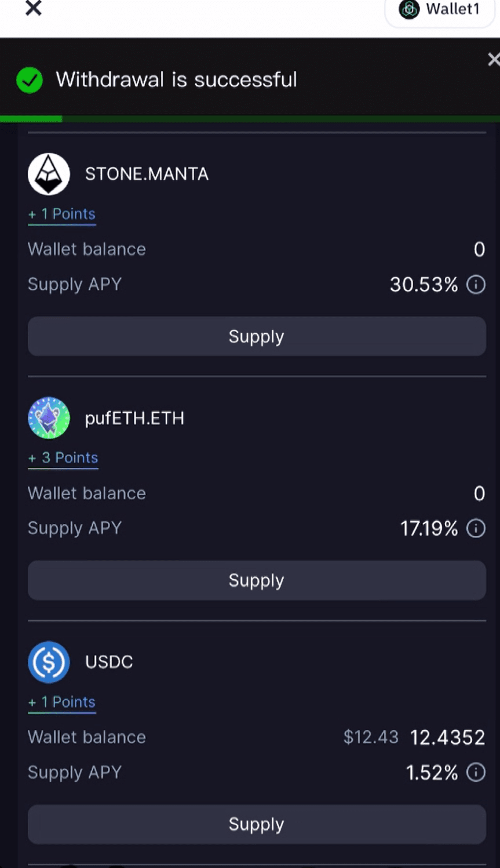Open info for pufETH.ETH supply APY
This screenshot has height=868, width=500.
coord(476,528)
